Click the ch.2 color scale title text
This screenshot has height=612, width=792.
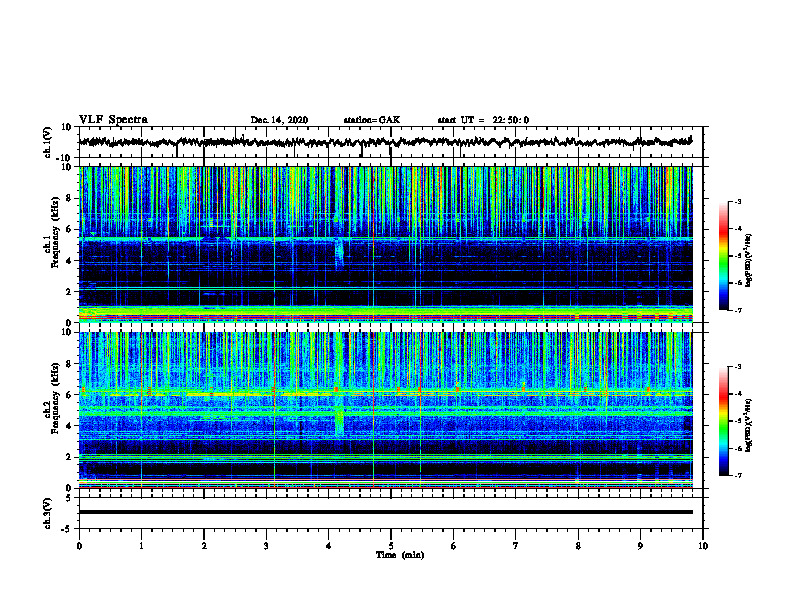749,425
